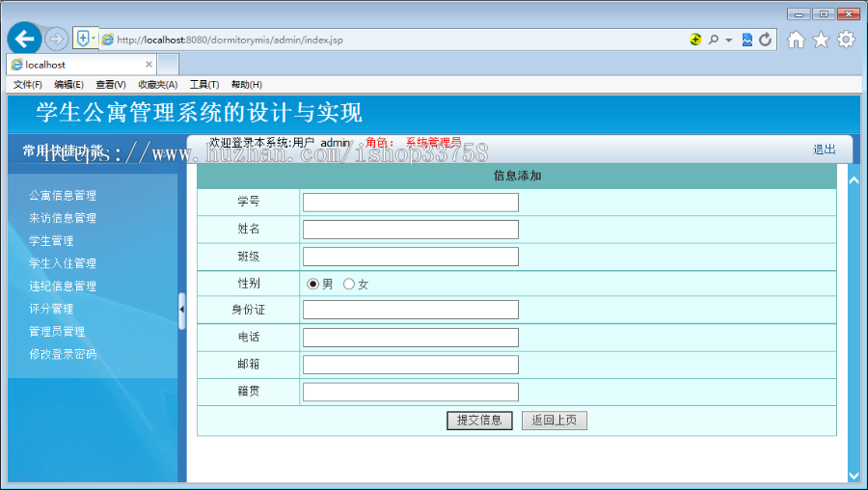Open Favorites with the star icon
The width and height of the screenshot is (868, 490).
tap(821, 40)
